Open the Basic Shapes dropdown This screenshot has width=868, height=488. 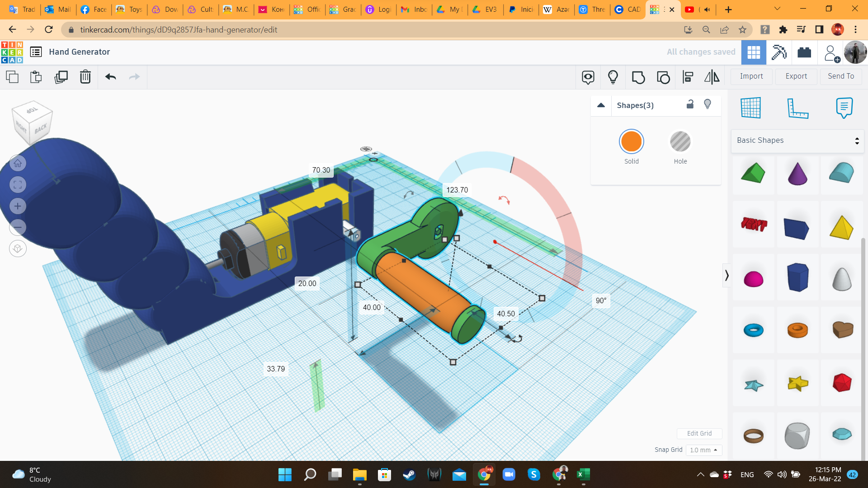pyautogui.click(x=797, y=140)
